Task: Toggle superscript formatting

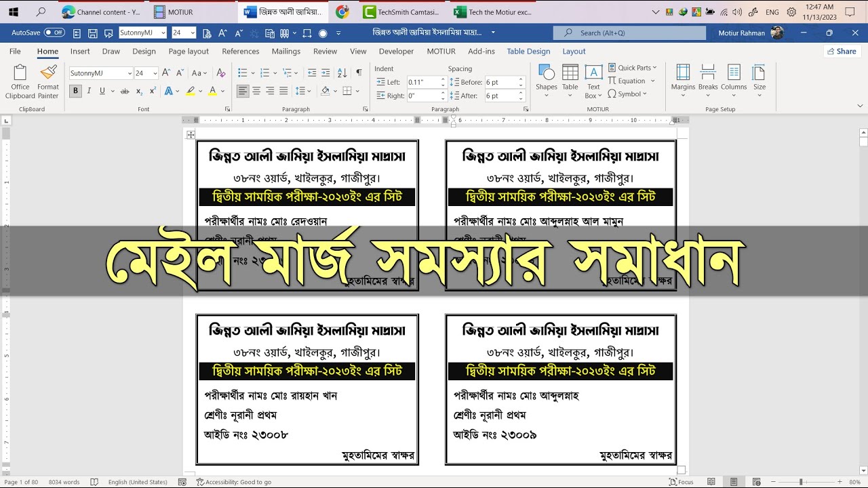Action: click(x=152, y=91)
